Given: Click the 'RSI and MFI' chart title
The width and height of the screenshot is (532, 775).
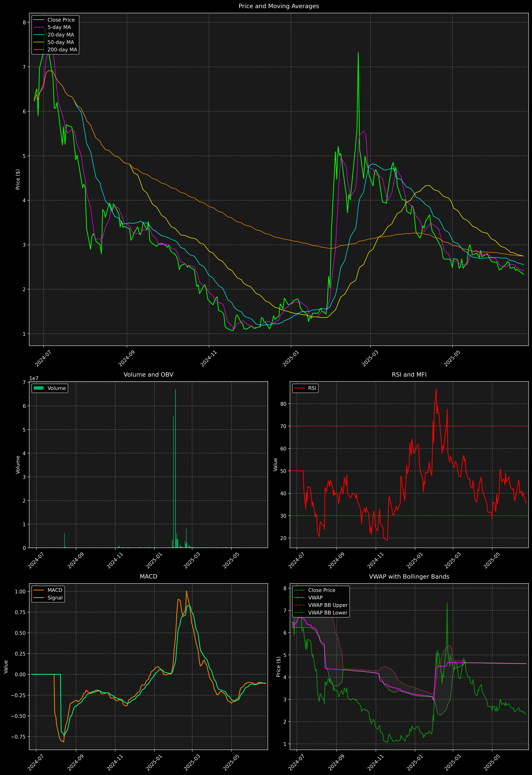Looking at the screenshot, I should coord(409,374).
